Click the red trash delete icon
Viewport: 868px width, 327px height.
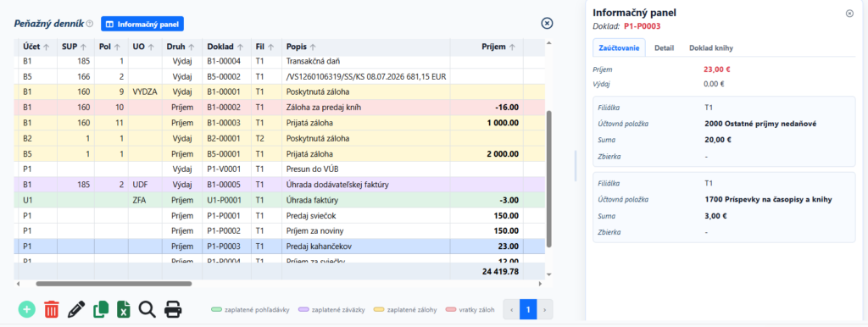coord(52,308)
